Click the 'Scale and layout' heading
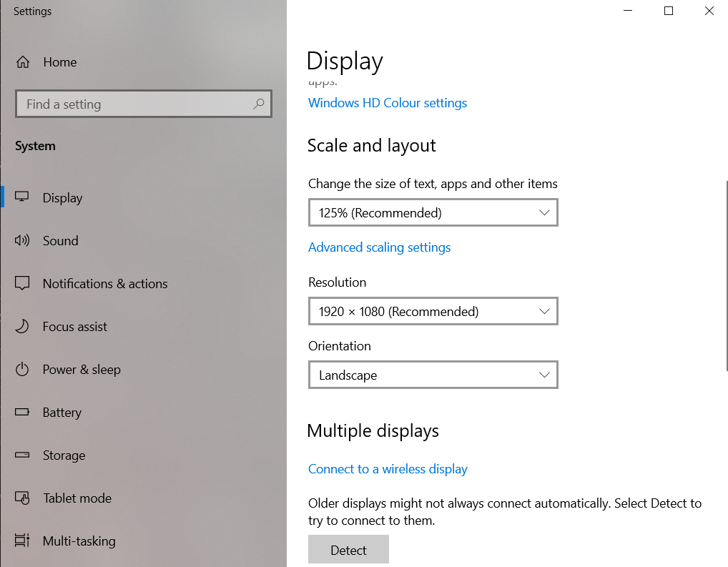Viewport: 728px width, 567px height. pyautogui.click(x=371, y=145)
